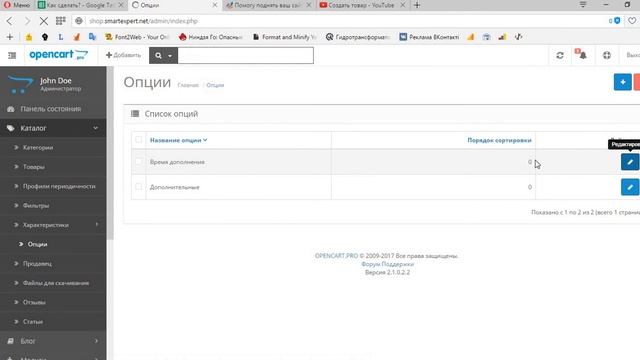
Task: Click the Опции breadcrumb link
Action: pos(215,85)
